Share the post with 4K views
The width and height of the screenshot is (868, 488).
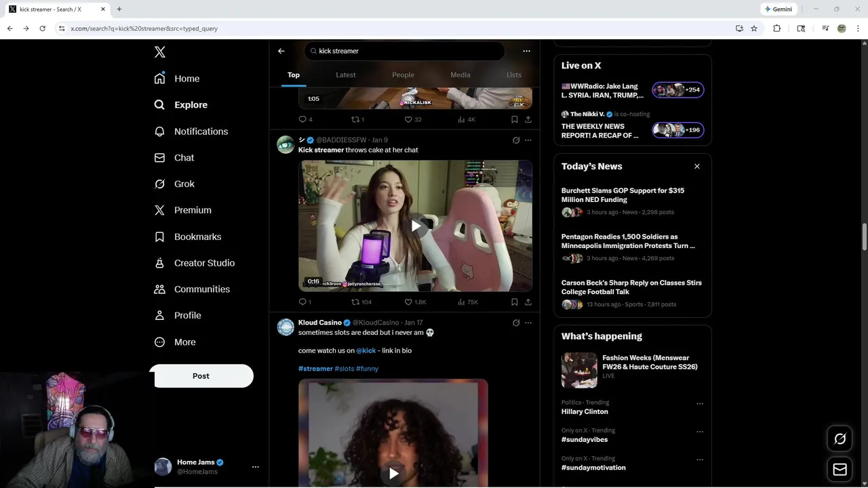[528, 119]
